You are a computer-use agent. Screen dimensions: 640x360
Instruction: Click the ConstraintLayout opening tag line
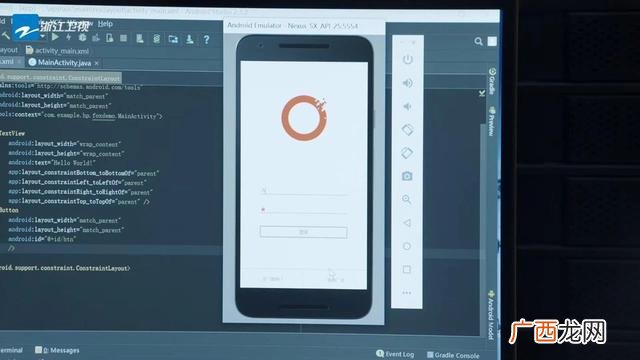60,78
